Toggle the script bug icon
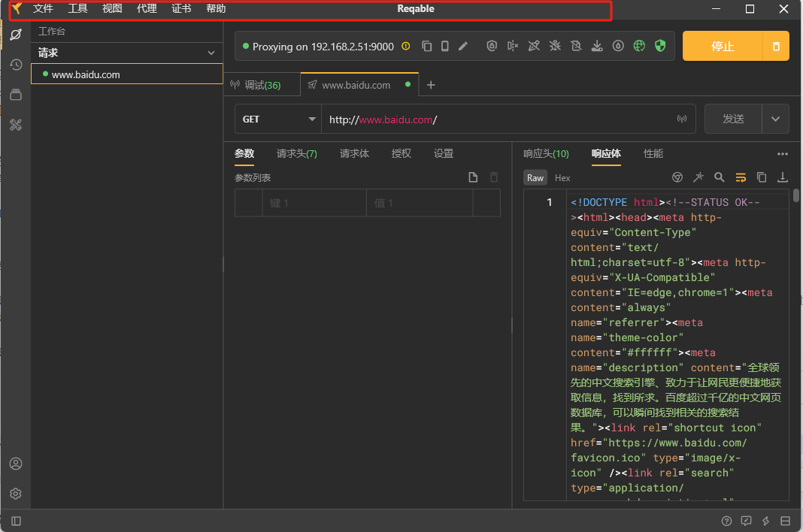The image size is (803, 532). tap(555, 46)
